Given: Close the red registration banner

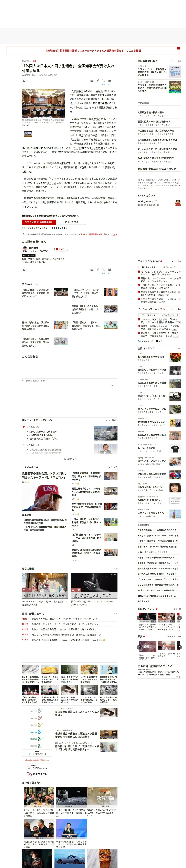Looking at the screenshot, I should (x=178, y=48).
